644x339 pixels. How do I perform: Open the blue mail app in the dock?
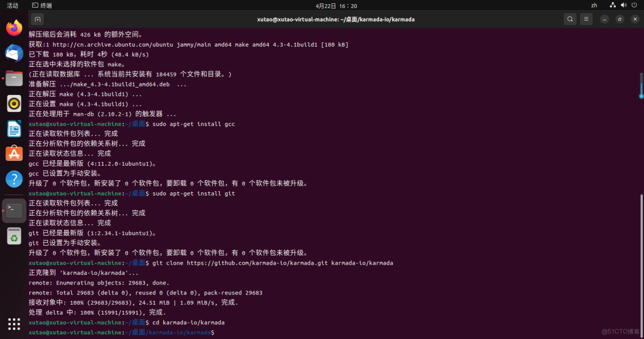coord(14,53)
